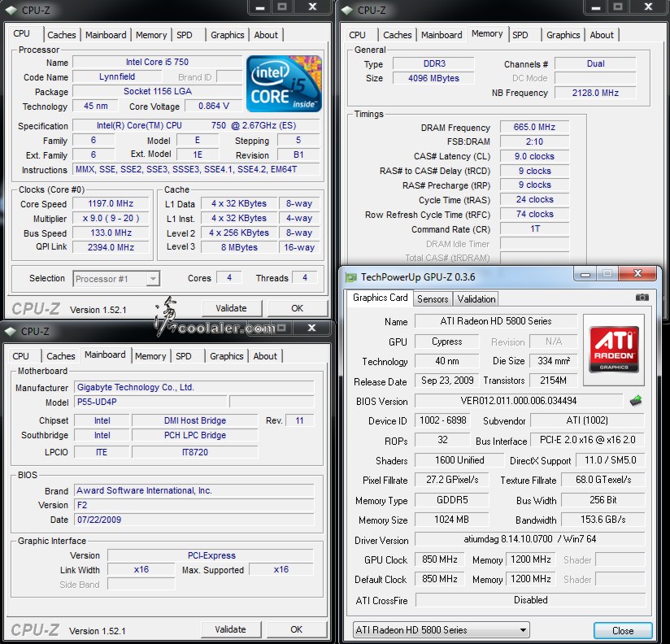This screenshot has width=670, height=644.
Task: Click the Core Speed value '1197.0 MHz'
Action: (111, 204)
